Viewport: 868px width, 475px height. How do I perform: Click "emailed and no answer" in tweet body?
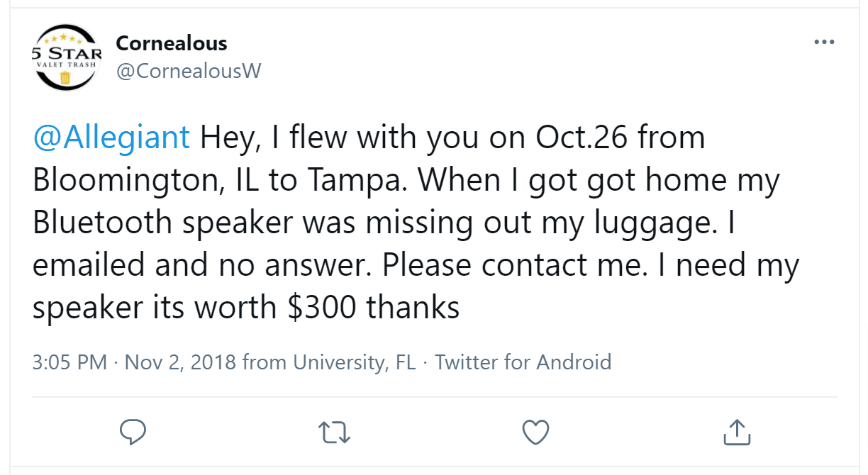[x=202, y=265]
